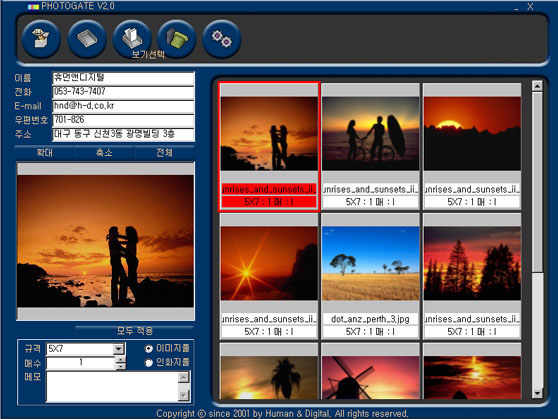
Task: Click the E-mail input field
Action: tap(123, 106)
